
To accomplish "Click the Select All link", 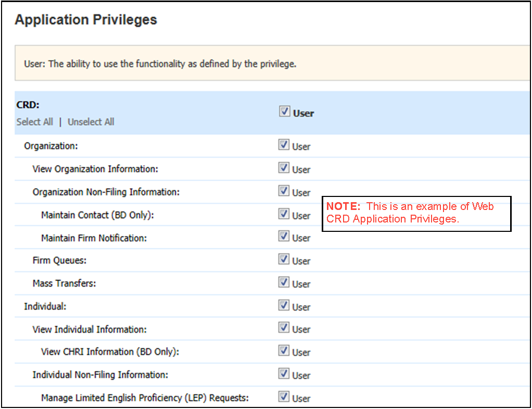I will click(x=34, y=122).
